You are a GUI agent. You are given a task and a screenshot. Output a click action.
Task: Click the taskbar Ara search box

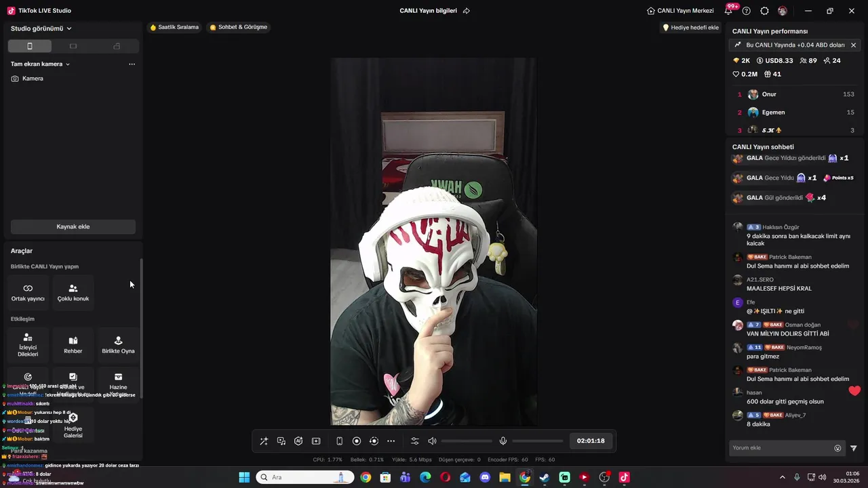tap(304, 477)
